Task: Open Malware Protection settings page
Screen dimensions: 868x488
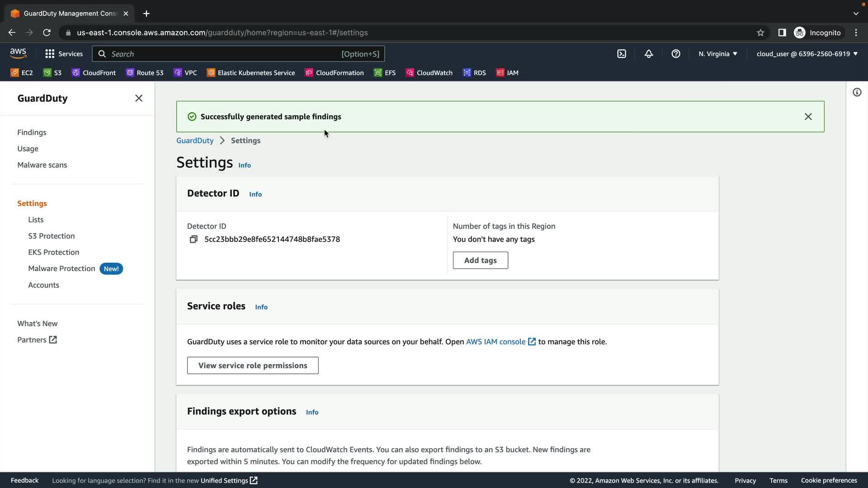Action: coord(61,268)
